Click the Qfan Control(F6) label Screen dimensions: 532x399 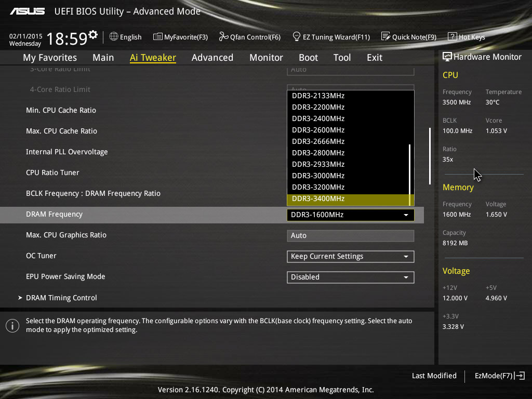[255, 37]
